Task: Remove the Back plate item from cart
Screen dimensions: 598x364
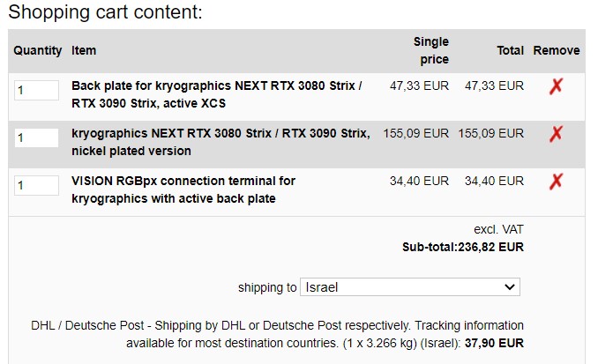Action: (x=556, y=86)
